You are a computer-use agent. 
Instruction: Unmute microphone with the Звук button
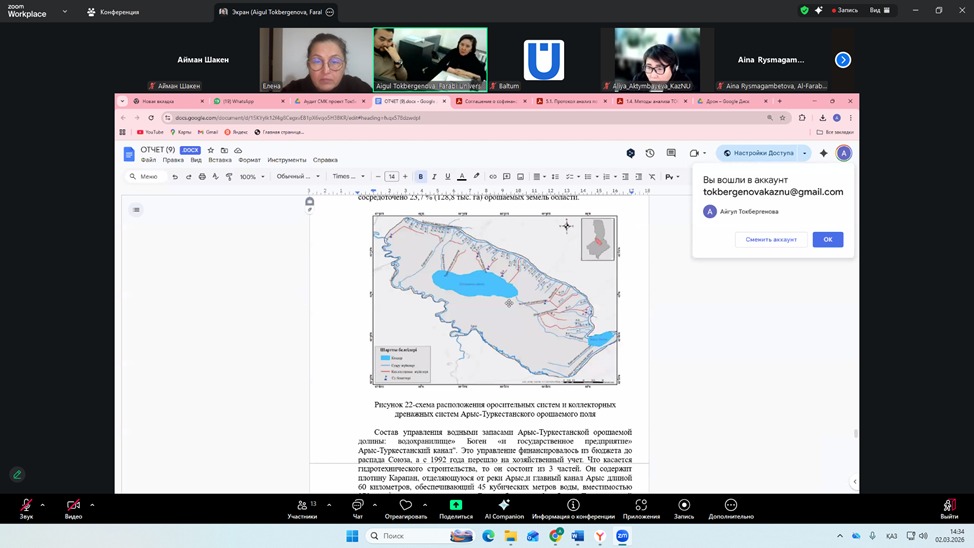[26, 506]
